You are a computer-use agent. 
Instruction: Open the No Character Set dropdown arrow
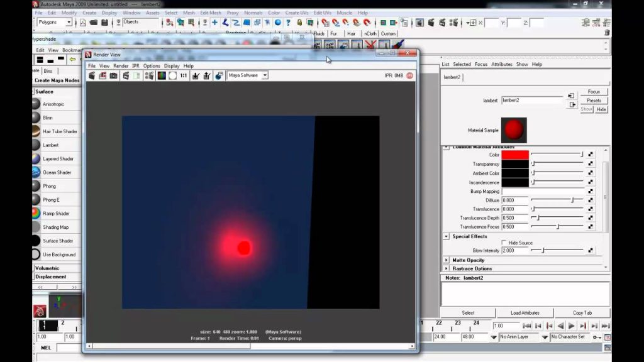click(x=545, y=337)
